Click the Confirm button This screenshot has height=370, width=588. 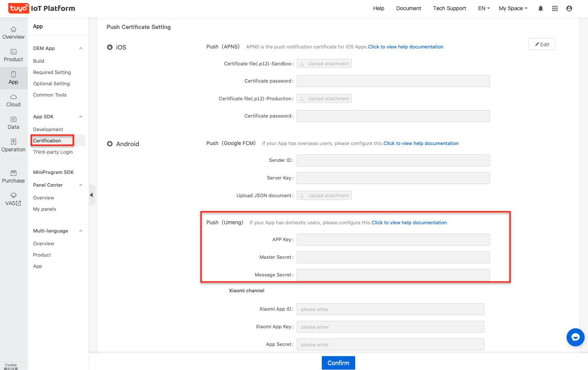338,363
